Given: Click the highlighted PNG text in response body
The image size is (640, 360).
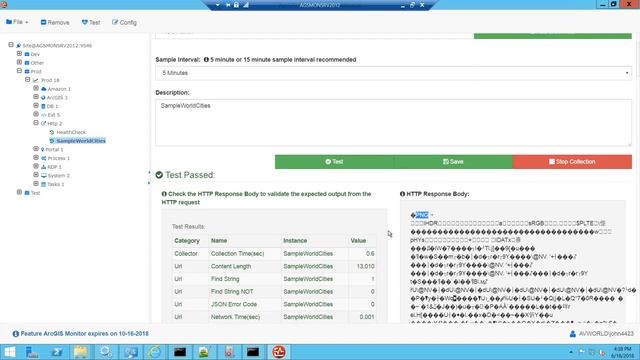Looking at the screenshot, I should [422, 215].
